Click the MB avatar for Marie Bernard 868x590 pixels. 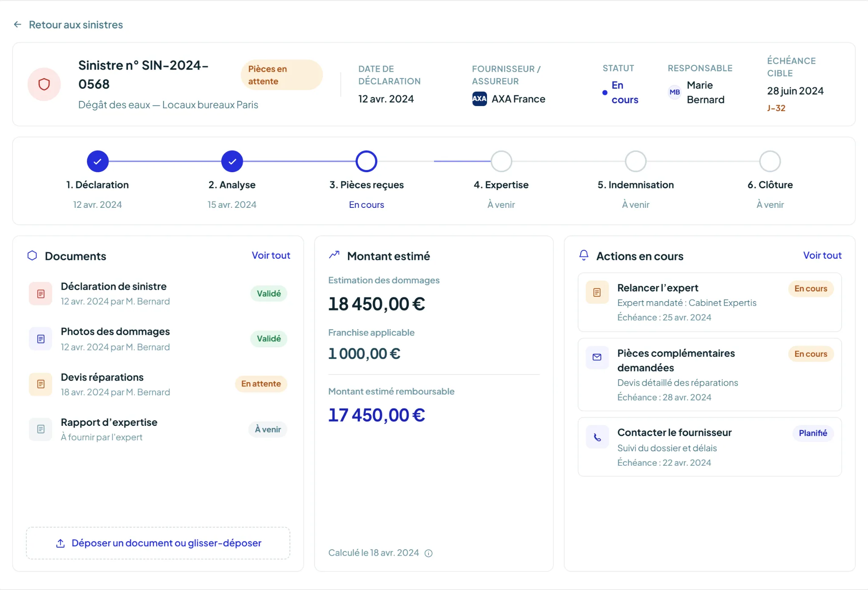pyautogui.click(x=675, y=92)
